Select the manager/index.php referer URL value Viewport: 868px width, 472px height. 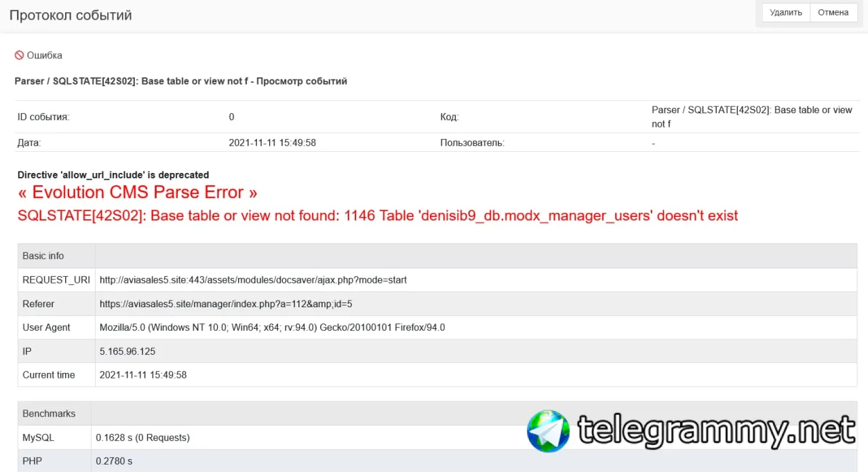[226, 304]
